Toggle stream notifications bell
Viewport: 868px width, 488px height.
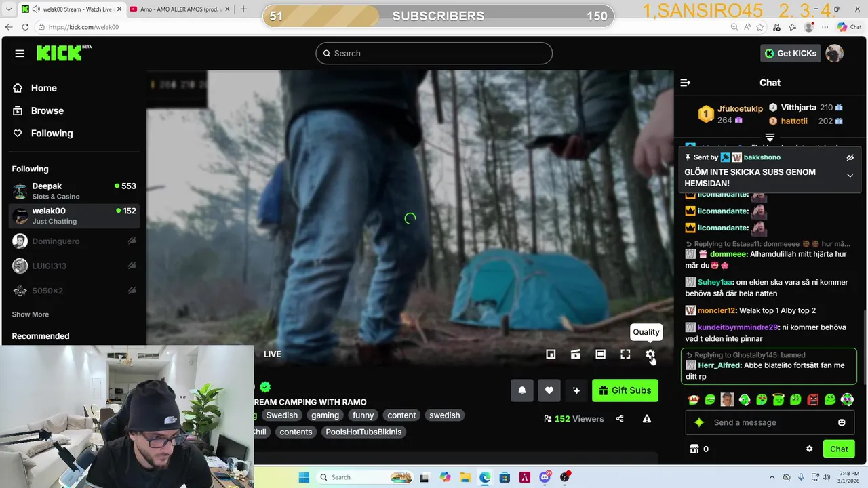(522, 390)
